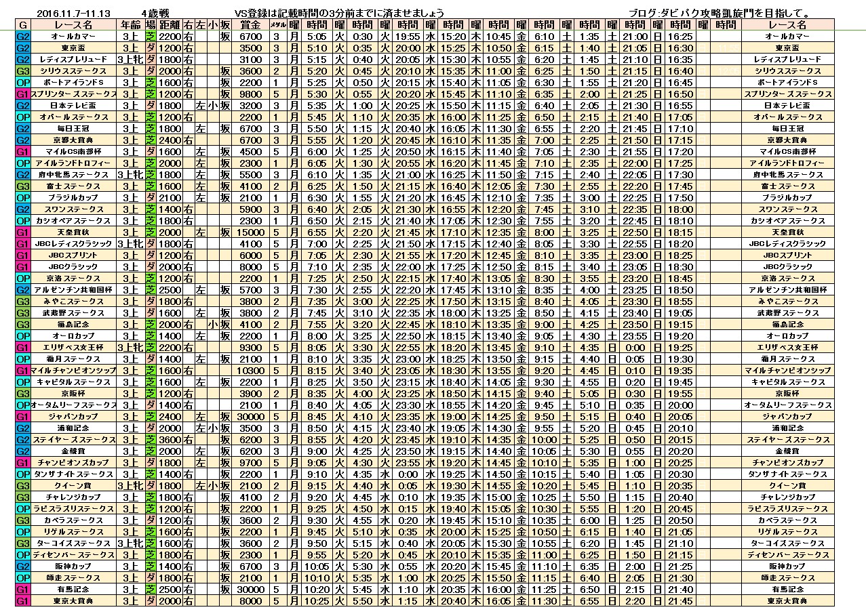866x616 pixels.
Task: Select "ジャパンカップ" in the first race-name column
Action: [x=74, y=416]
